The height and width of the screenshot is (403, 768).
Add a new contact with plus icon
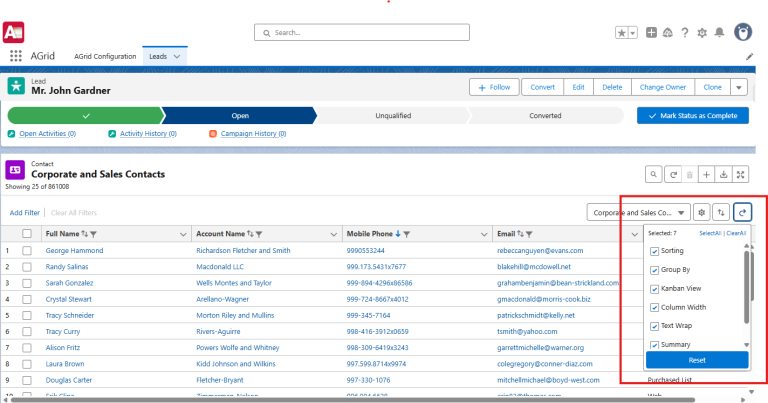point(706,174)
